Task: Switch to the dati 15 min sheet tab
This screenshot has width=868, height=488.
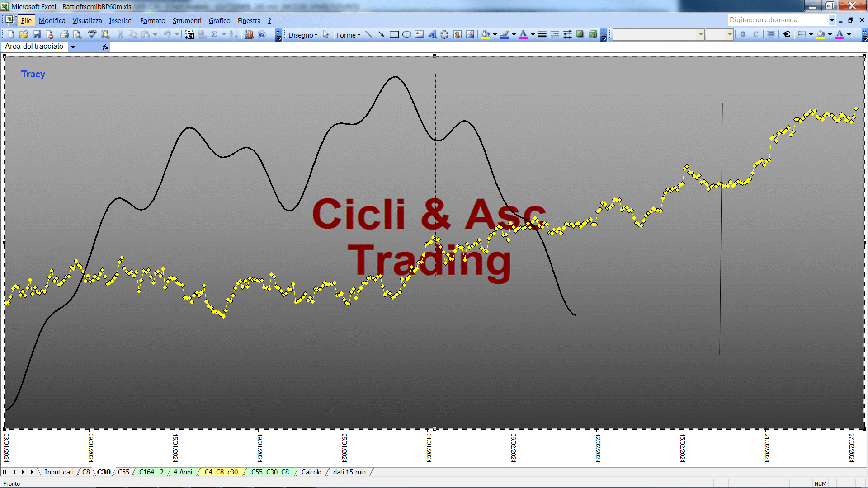Action: 349,472
